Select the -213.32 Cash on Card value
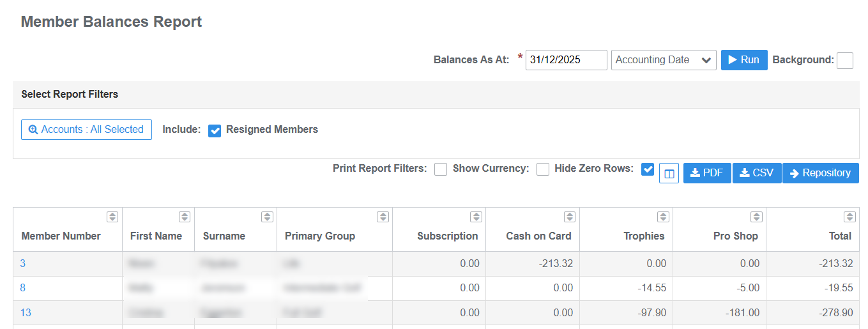Screen dimensions: 868x329 coord(555,263)
